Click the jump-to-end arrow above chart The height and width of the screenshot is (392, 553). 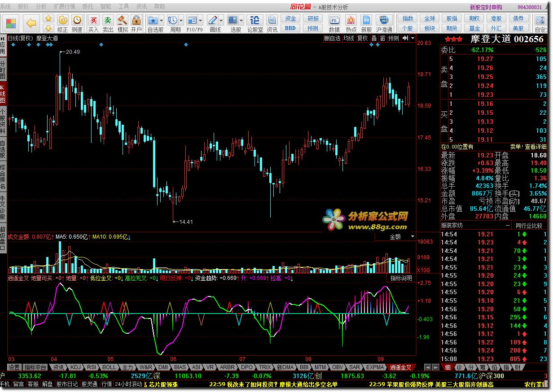tap(405, 38)
